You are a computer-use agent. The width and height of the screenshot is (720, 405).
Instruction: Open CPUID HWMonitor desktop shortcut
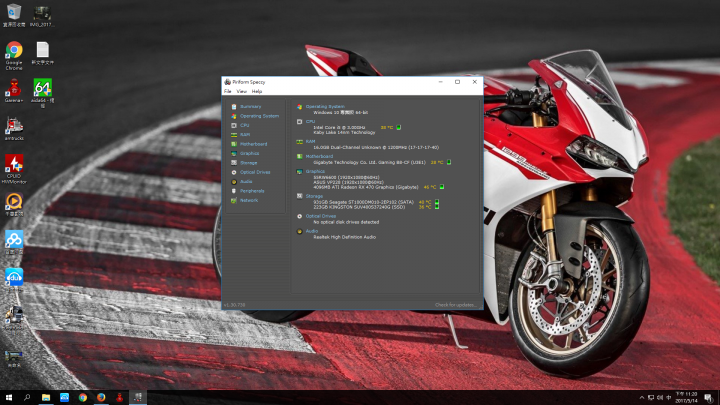(x=14, y=169)
